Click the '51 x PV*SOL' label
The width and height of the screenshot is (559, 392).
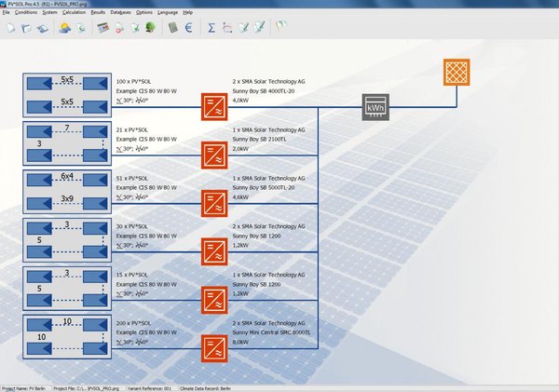[x=132, y=178]
